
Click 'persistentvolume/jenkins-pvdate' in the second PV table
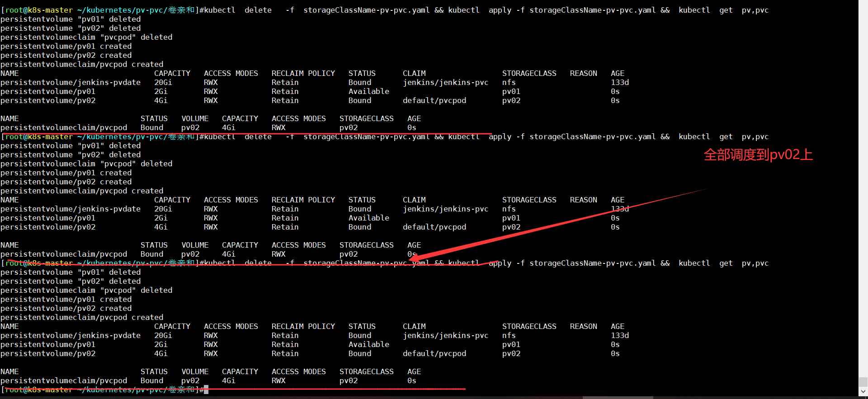tap(71, 209)
